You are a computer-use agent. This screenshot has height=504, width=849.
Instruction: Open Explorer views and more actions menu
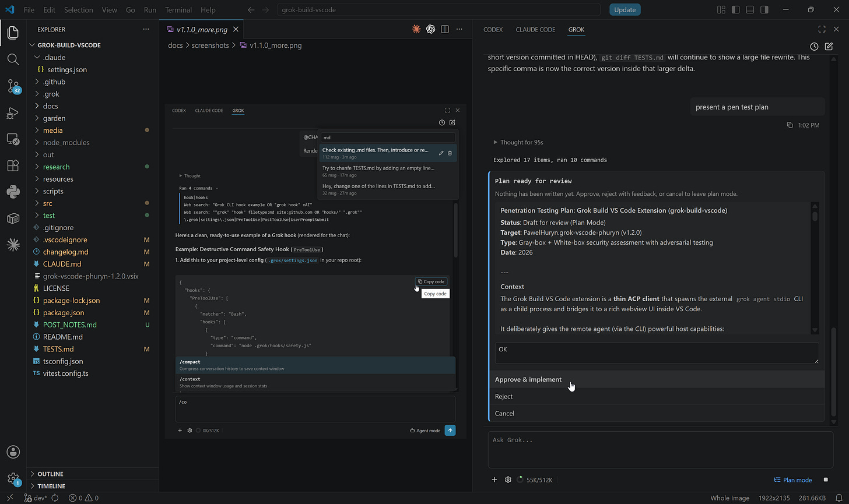point(146,29)
